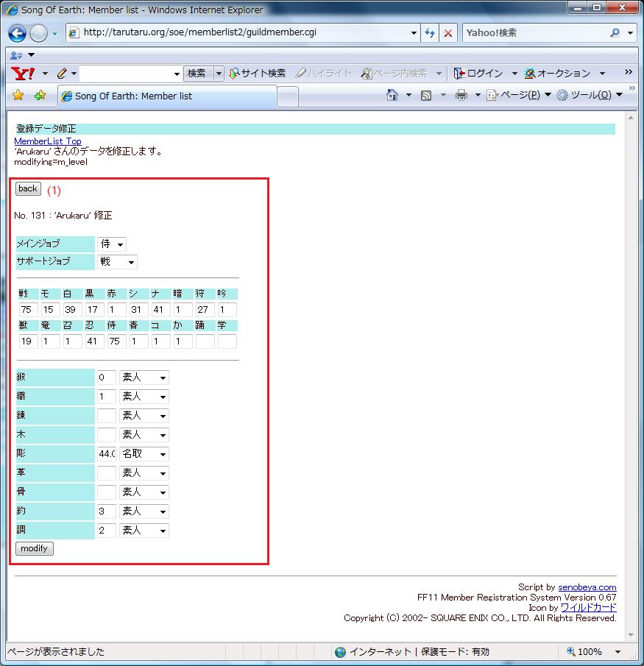
Task: Open the メインジョブ dropdown
Action: [112, 244]
